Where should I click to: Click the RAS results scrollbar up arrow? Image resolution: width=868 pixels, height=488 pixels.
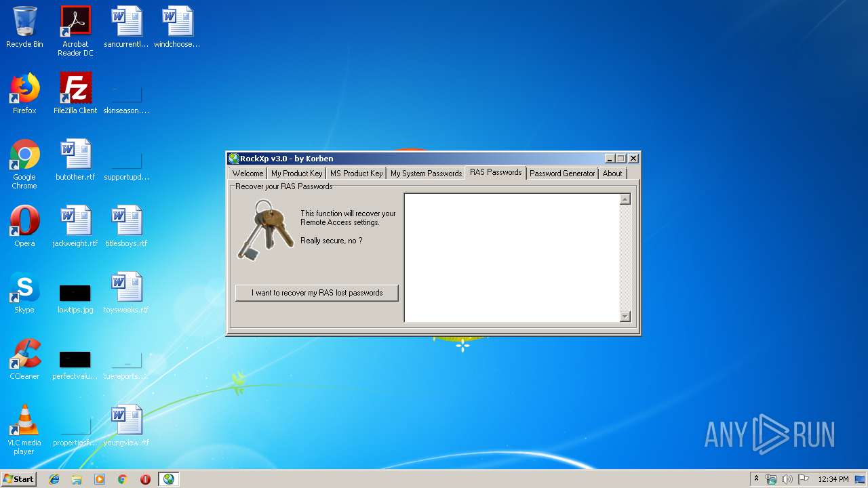[625, 199]
